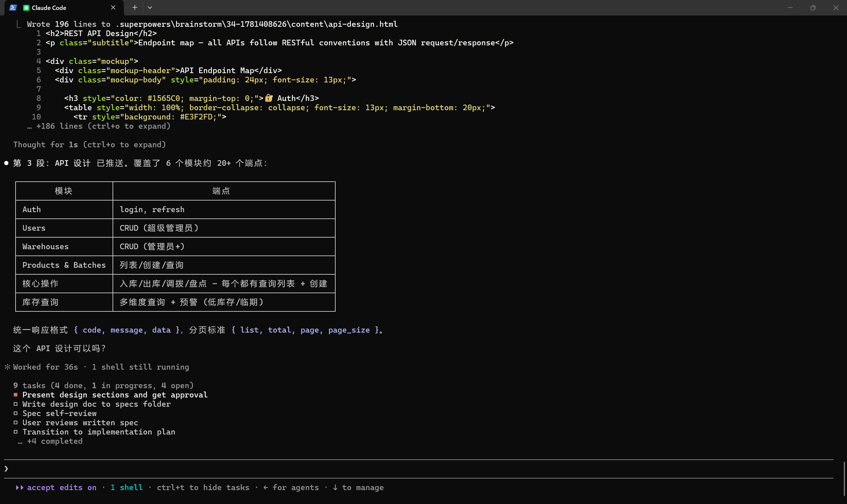Click the prompt input line

point(418,469)
